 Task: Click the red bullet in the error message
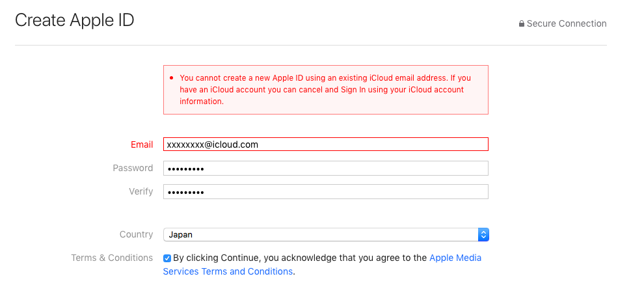(x=171, y=78)
